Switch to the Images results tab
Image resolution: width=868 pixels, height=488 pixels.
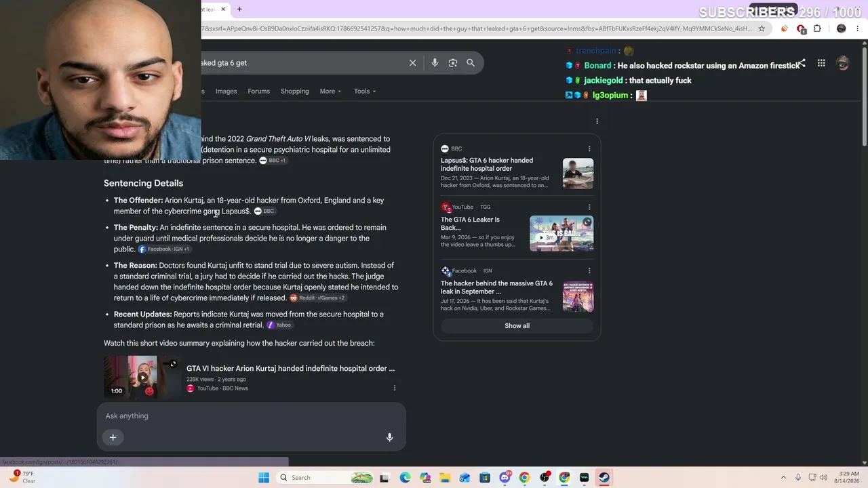(226, 91)
